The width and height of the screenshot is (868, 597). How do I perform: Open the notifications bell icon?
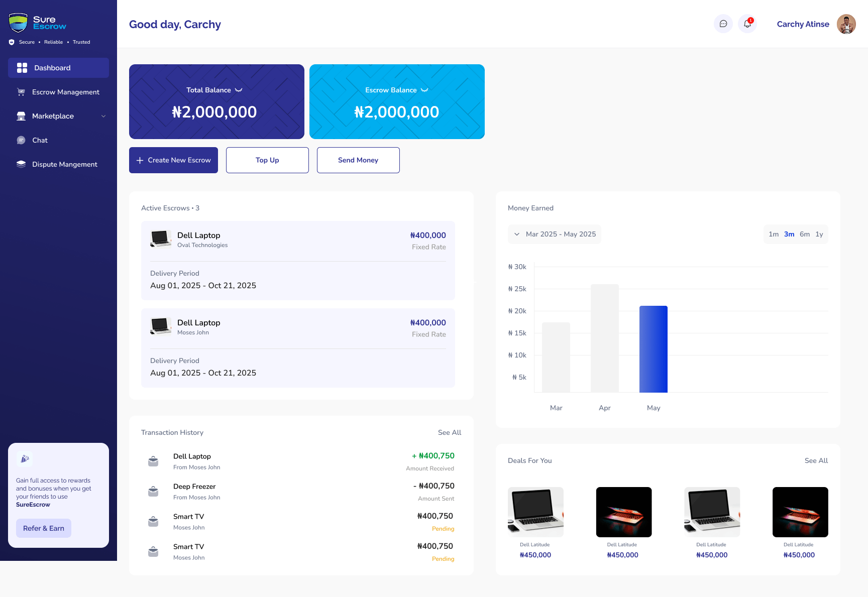click(x=747, y=24)
